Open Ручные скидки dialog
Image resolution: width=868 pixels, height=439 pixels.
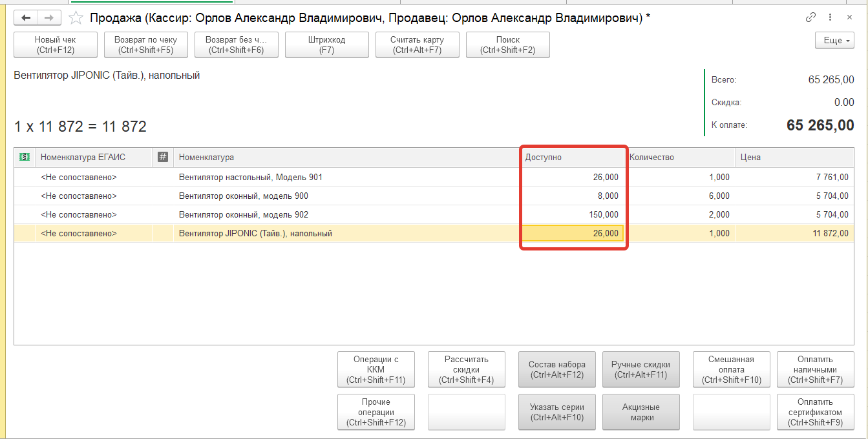tap(640, 369)
